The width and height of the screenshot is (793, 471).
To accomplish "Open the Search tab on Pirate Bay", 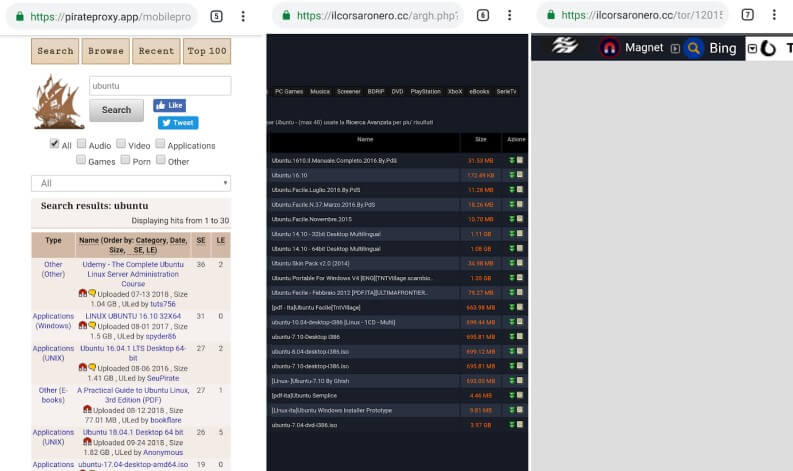I will click(x=55, y=51).
